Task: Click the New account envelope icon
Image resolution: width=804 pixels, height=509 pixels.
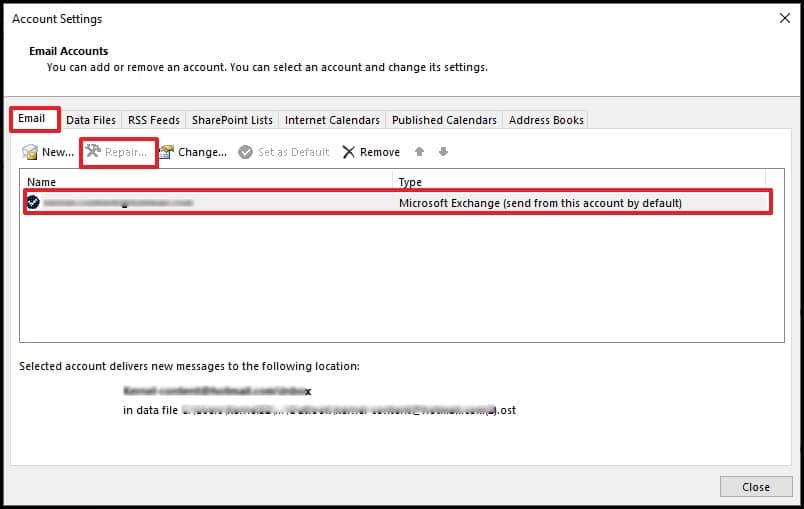Action: point(30,152)
